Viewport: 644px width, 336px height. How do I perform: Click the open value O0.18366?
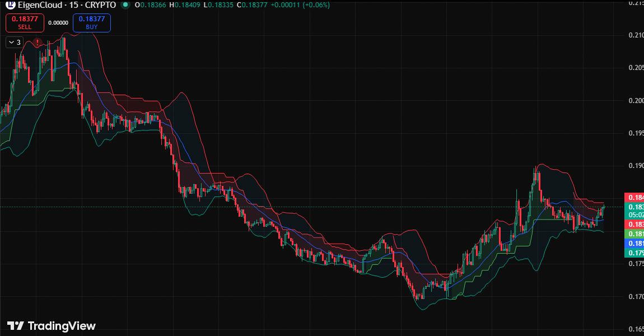[x=150, y=5]
